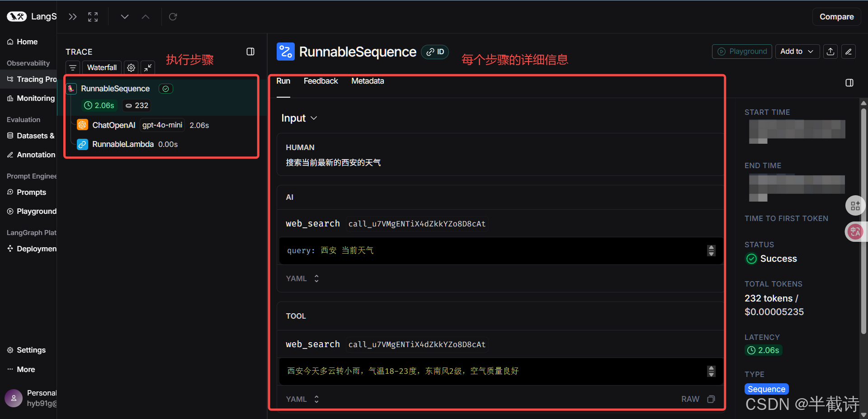Toggle the trace panel layout icon
Viewport: 868px width, 419px height.
click(250, 52)
